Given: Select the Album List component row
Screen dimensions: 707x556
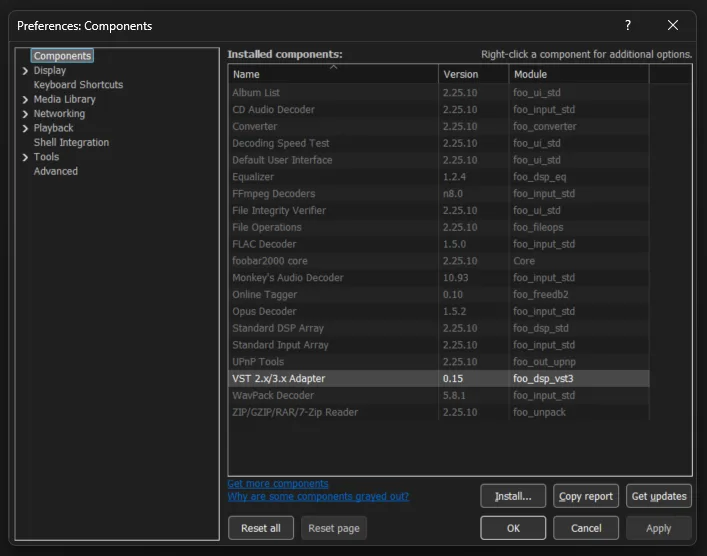Looking at the screenshot, I should click(439, 92).
